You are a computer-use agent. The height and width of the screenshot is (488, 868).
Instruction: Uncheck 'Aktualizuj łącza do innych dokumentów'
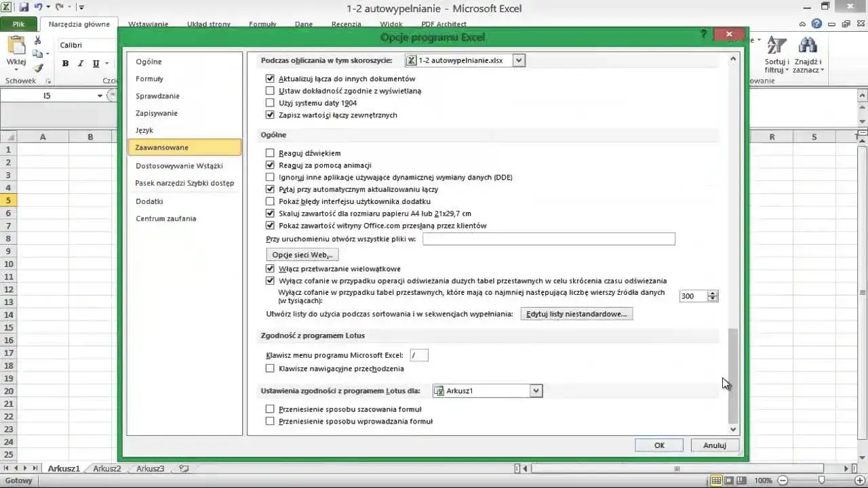coord(270,79)
